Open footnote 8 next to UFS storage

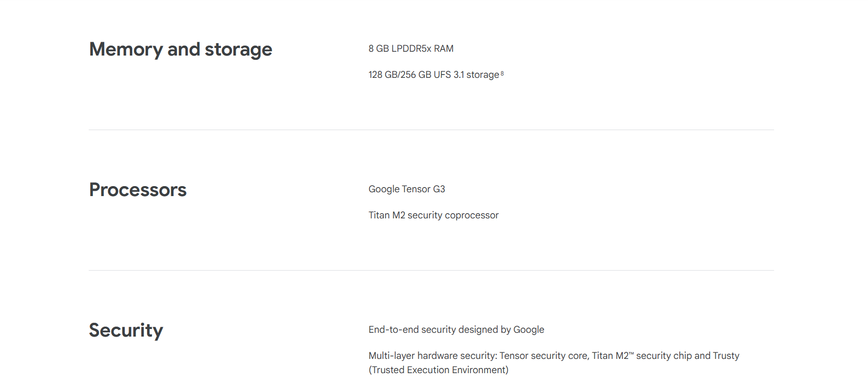pos(502,73)
